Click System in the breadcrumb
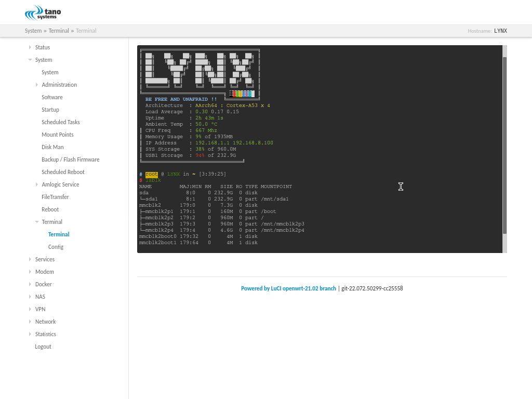This screenshot has height=399, width=532. pos(33,31)
